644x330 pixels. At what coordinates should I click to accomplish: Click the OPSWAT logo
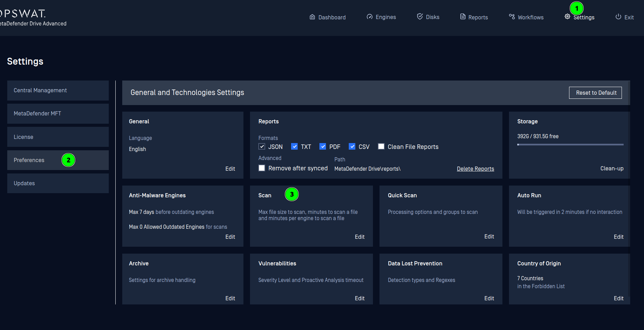pos(23,13)
